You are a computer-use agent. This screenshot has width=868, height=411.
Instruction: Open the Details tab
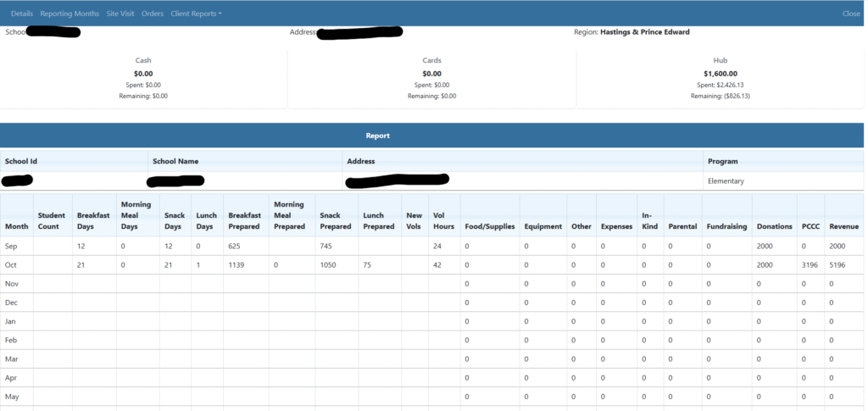[22, 14]
